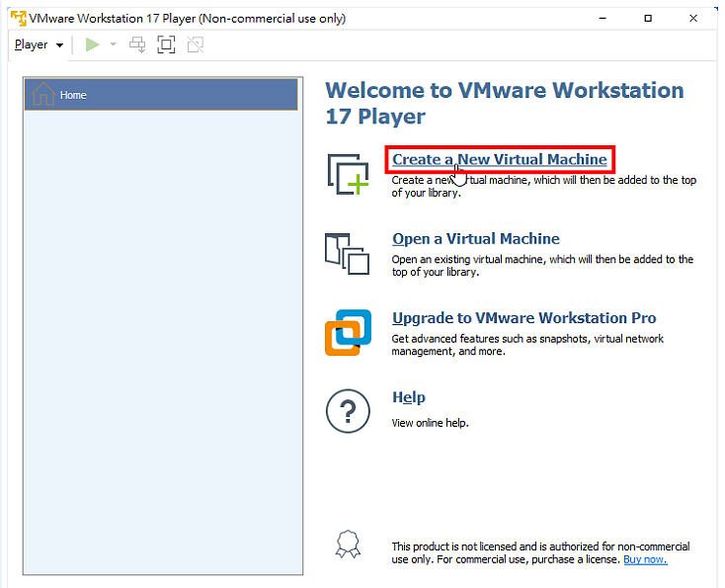Viewport: 725px width, 588px height.
Task: Click the 'View online help.' text
Action: [x=430, y=423]
